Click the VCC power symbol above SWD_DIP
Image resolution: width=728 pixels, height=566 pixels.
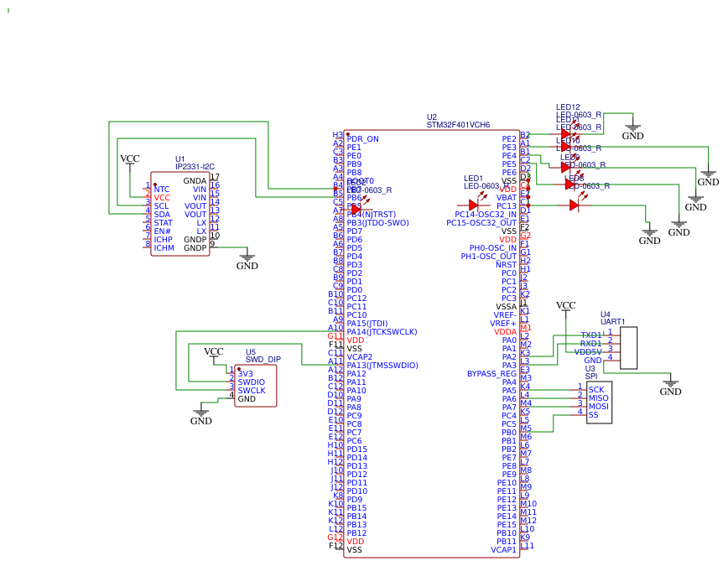coord(214,352)
